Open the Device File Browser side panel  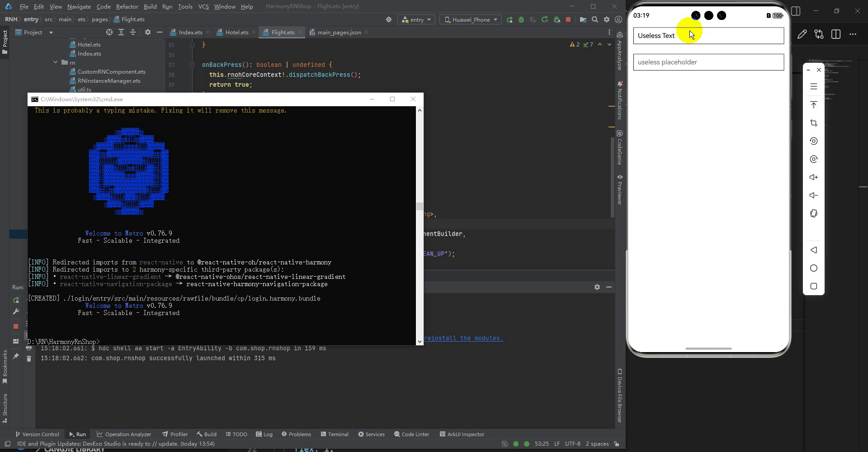(620, 395)
